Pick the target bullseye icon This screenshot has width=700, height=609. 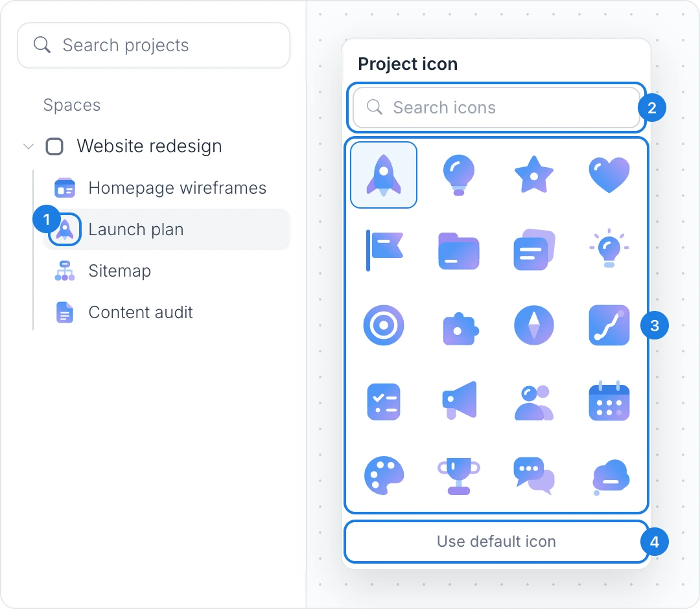coord(384,325)
